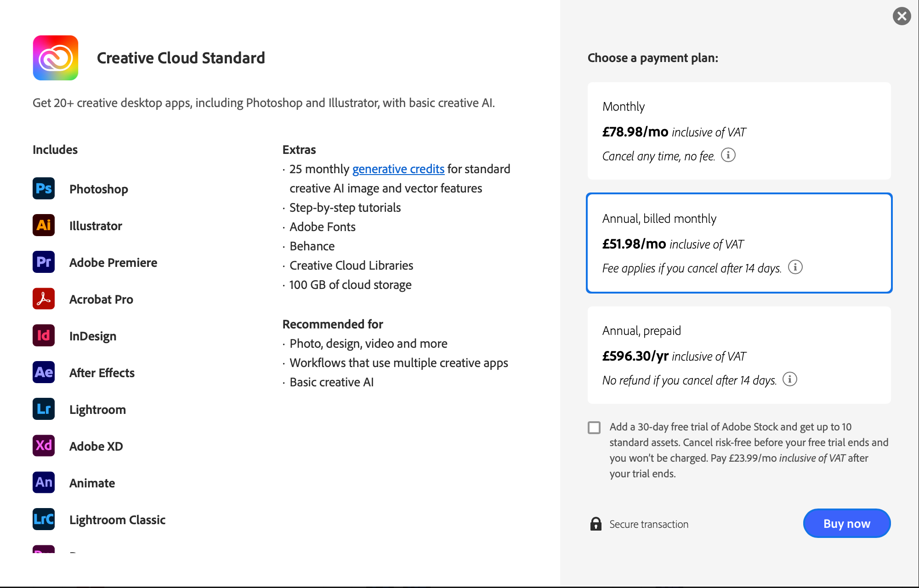Click the InDesign app icon
Screen dimensions: 919x588
point(44,335)
